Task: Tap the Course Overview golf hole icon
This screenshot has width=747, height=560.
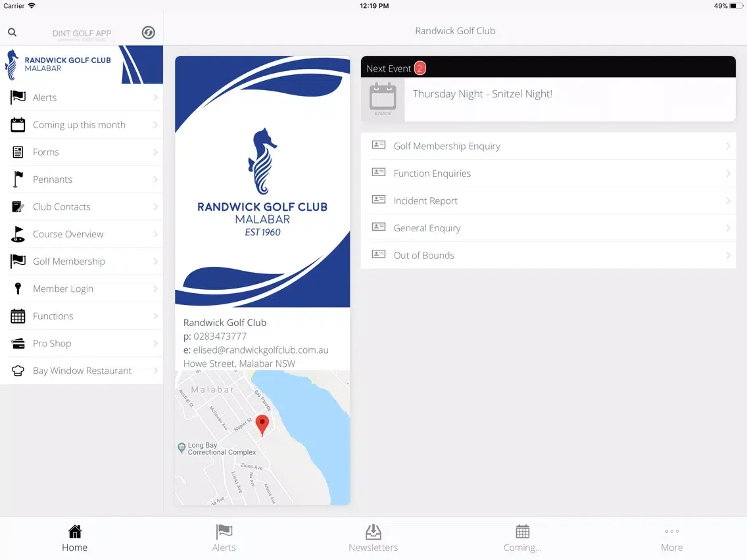Action: click(18, 234)
